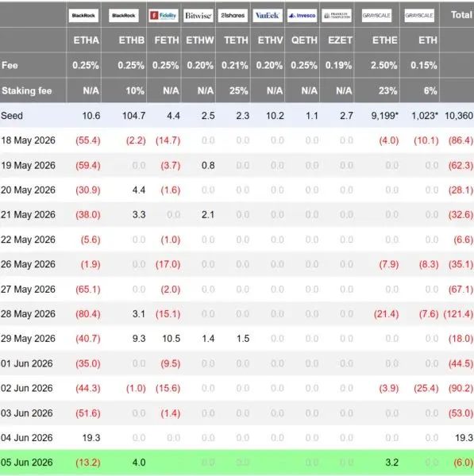Select the highlighted 05 Jun 2026 row

click(x=237, y=463)
